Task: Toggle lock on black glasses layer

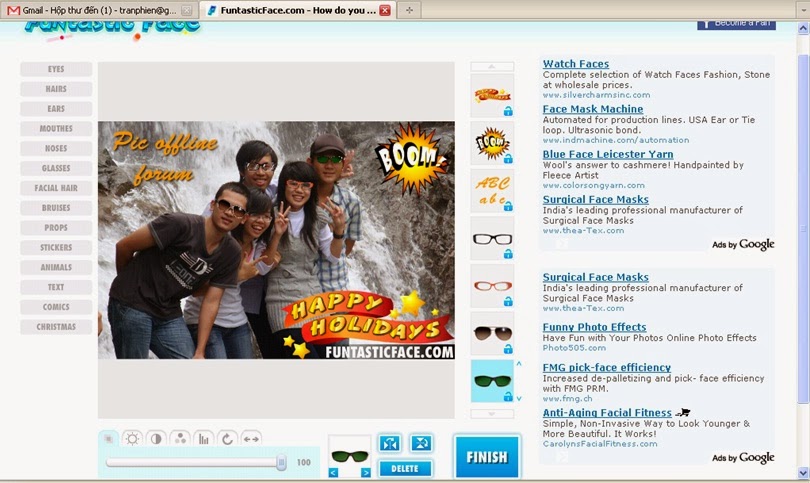Action: click(x=508, y=254)
